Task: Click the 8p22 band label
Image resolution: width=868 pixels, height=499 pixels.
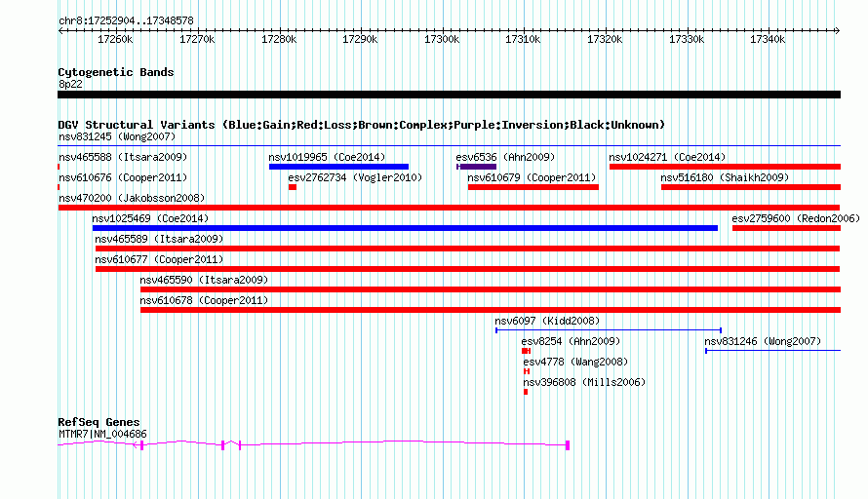Action: [x=70, y=84]
